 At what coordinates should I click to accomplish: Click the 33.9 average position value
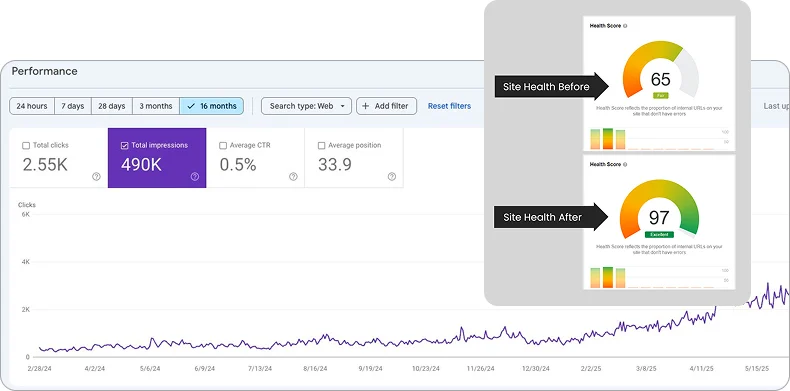pyautogui.click(x=335, y=165)
